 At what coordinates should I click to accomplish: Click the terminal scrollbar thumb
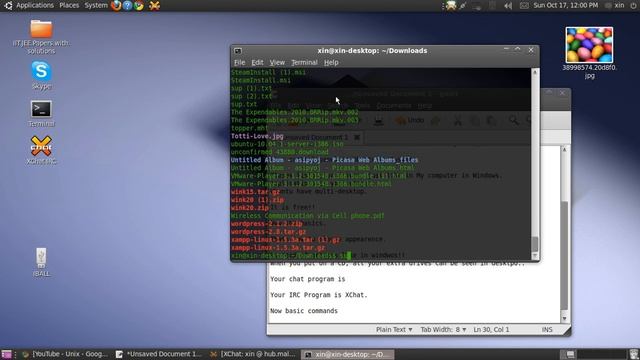click(x=535, y=244)
